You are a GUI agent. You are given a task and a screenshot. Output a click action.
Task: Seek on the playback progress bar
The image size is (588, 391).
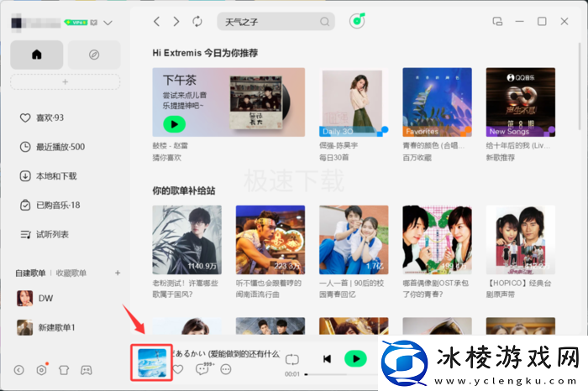click(341, 374)
